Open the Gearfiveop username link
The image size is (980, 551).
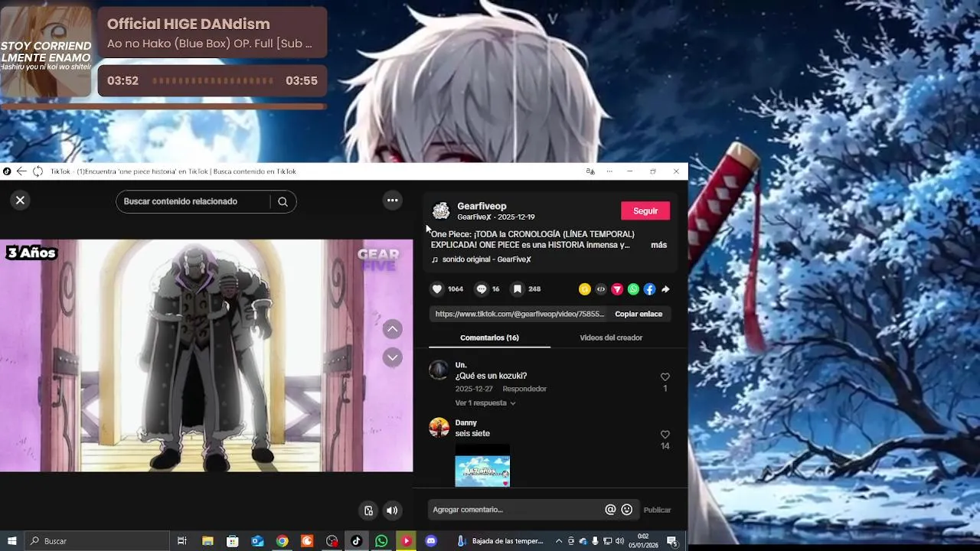point(482,206)
